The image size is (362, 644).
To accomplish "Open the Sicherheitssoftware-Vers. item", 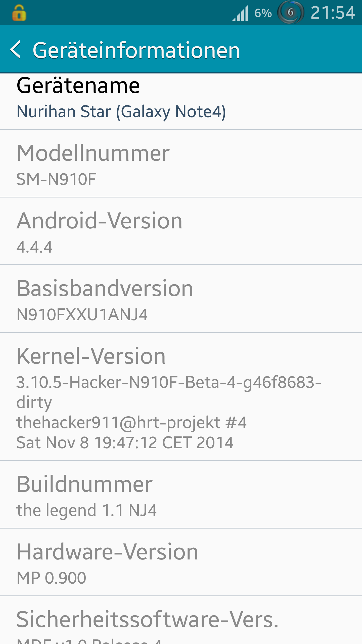I will (x=181, y=620).
